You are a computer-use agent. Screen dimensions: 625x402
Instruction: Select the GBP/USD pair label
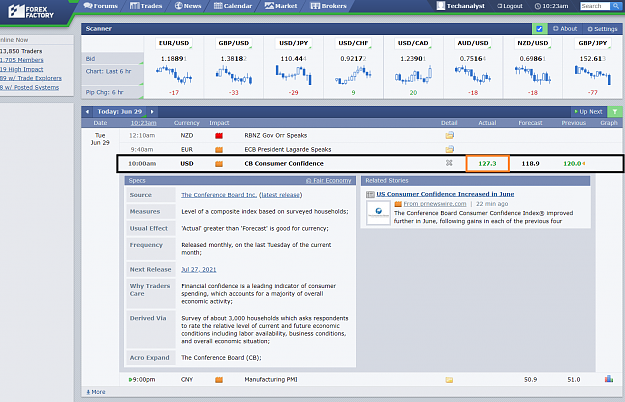[234, 43]
